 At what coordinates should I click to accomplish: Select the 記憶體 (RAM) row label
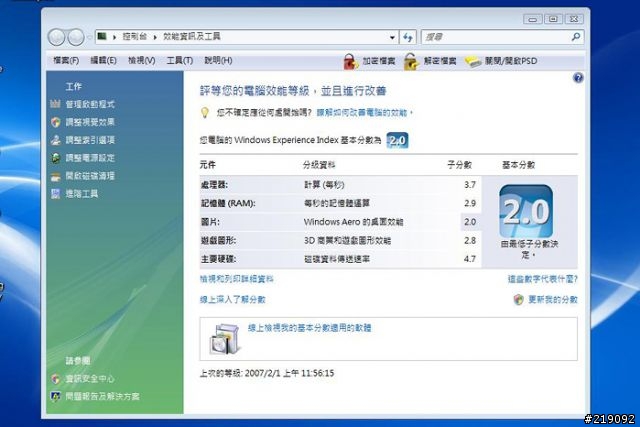[228, 203]
